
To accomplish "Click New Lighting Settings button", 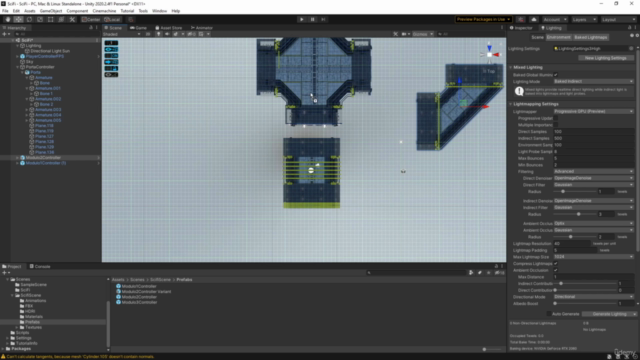I will point(606,58).
